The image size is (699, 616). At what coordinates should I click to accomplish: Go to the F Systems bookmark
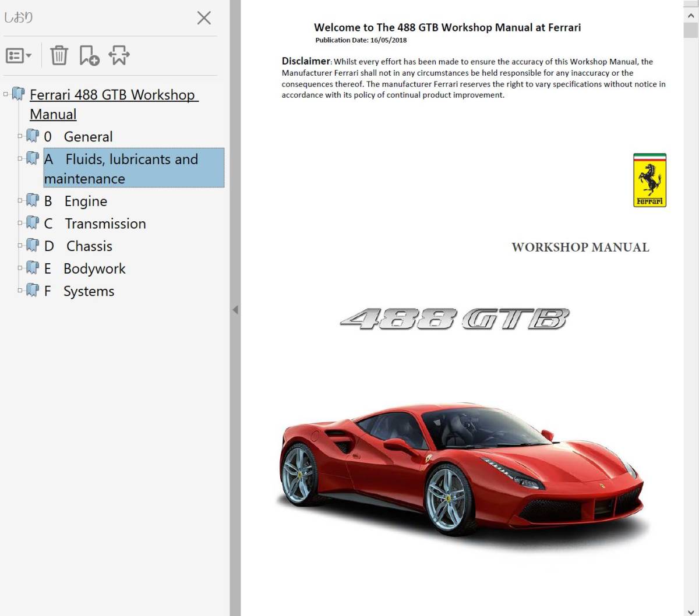(79, 291)
